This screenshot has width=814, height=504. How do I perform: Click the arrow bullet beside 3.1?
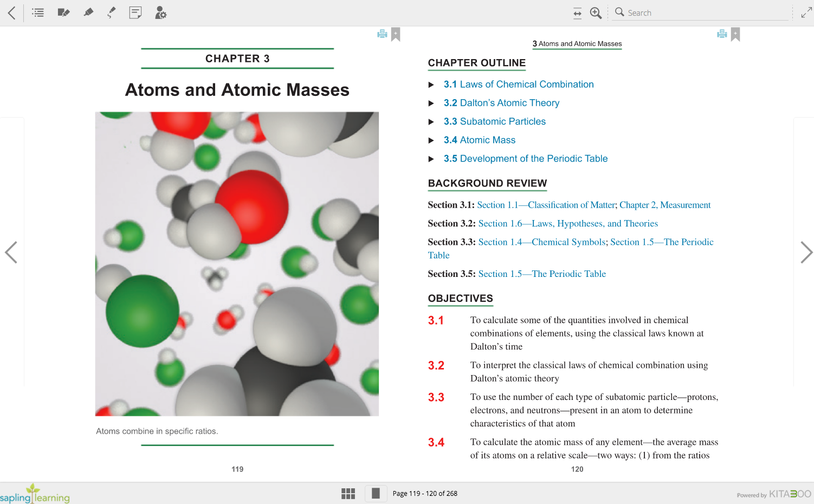[x=431, y=85]
